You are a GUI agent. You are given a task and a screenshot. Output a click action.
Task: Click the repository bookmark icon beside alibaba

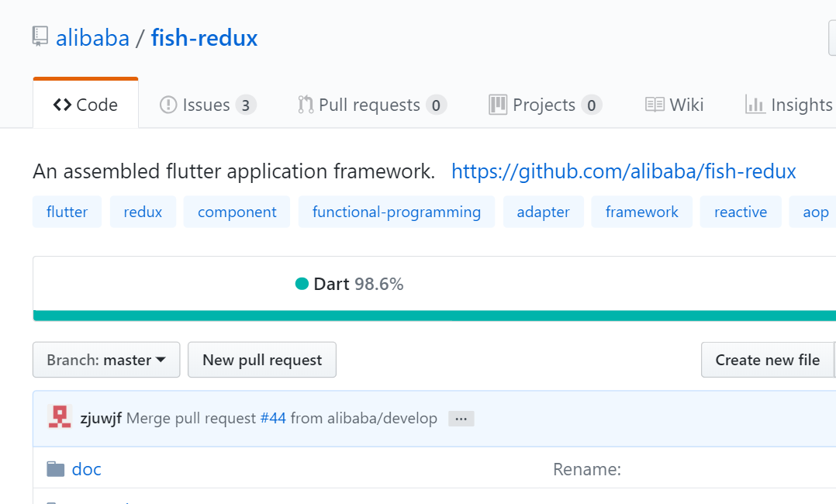pos(40,36)
